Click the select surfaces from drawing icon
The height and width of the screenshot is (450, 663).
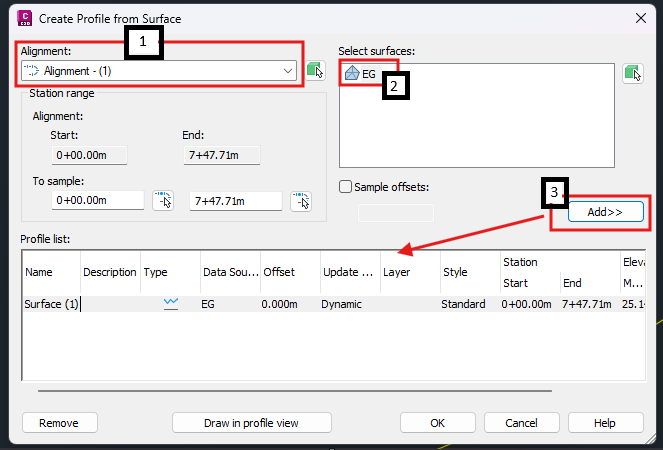point(632,73)
